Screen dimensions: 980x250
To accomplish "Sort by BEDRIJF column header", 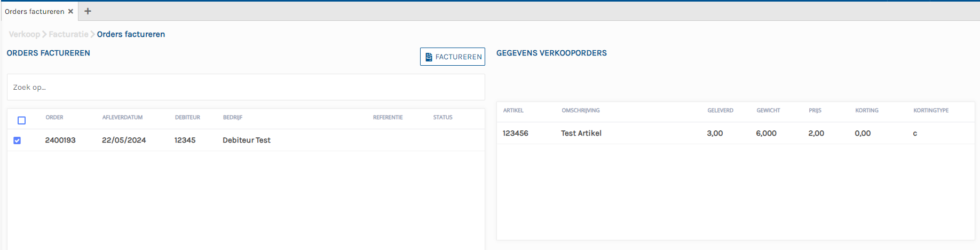I will [233, 118].
